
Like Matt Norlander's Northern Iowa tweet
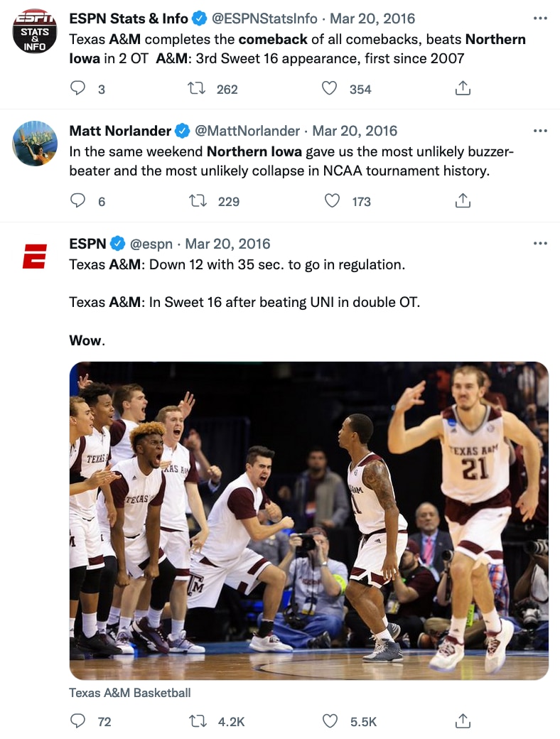[x=332, y=201]
